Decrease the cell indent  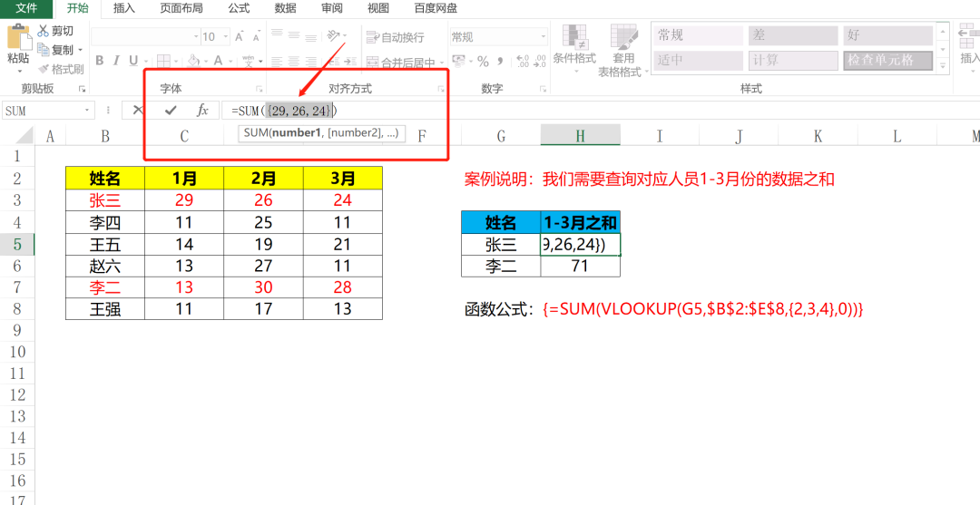[332, 62]
